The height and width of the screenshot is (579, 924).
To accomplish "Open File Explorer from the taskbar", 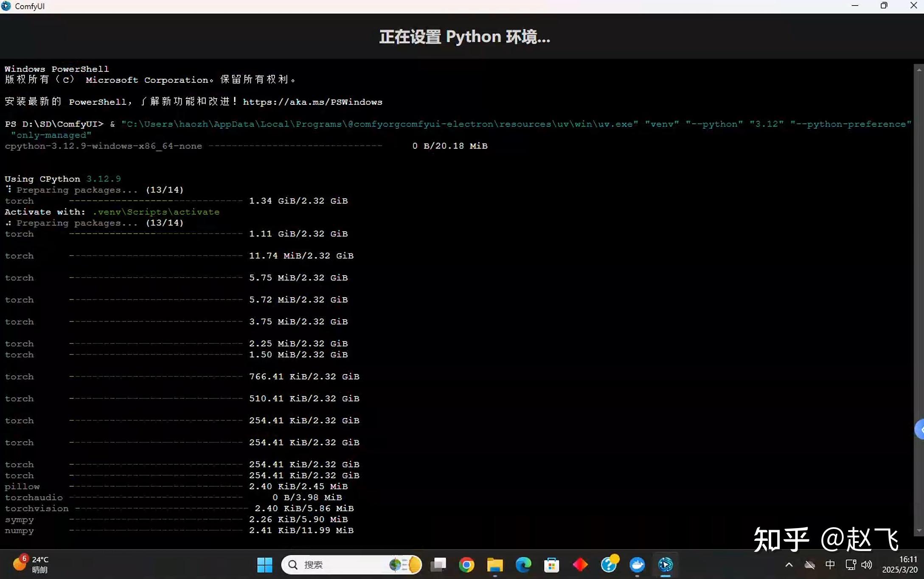I will [x=494, y=565].
